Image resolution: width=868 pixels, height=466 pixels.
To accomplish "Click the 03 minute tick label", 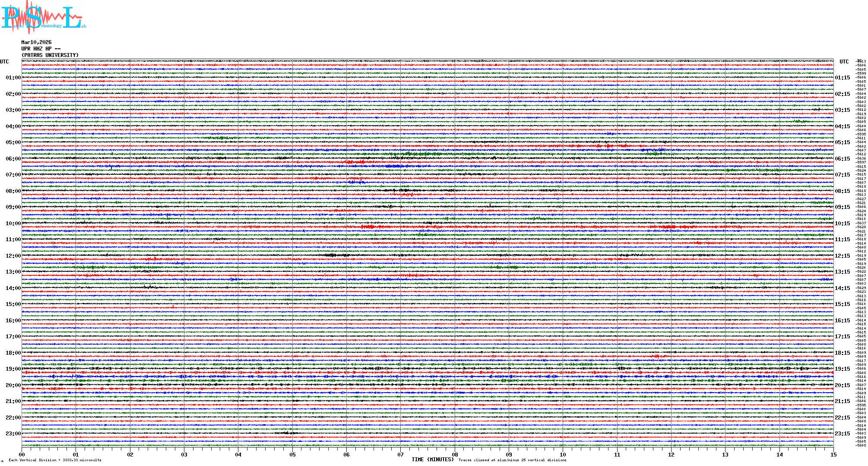I will click(184, 454).
